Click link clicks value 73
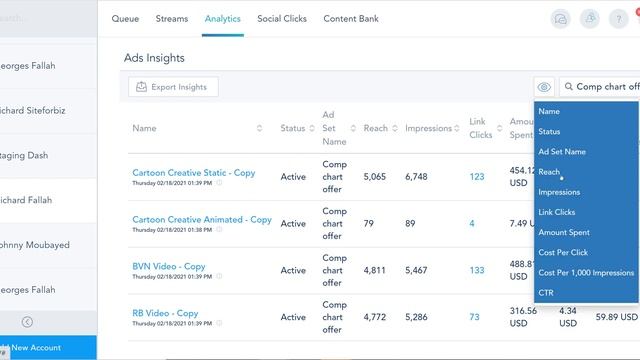The height and width of the screenshot is (360, 640). 474,317
